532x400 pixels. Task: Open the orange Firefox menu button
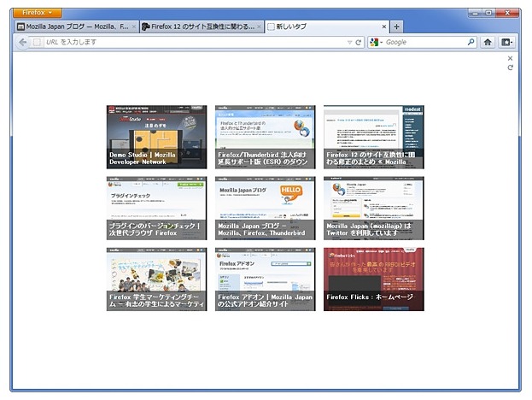click(x=38, y=13)
